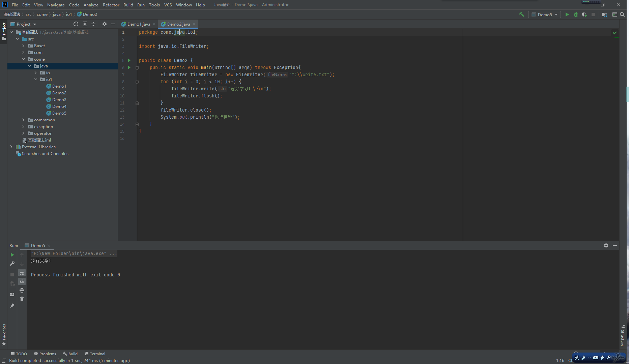Image resolution: width=629 pixels, height=364 pixels.
Task: Open Project Structure icon in the toolbar
Action: (604, 14)
